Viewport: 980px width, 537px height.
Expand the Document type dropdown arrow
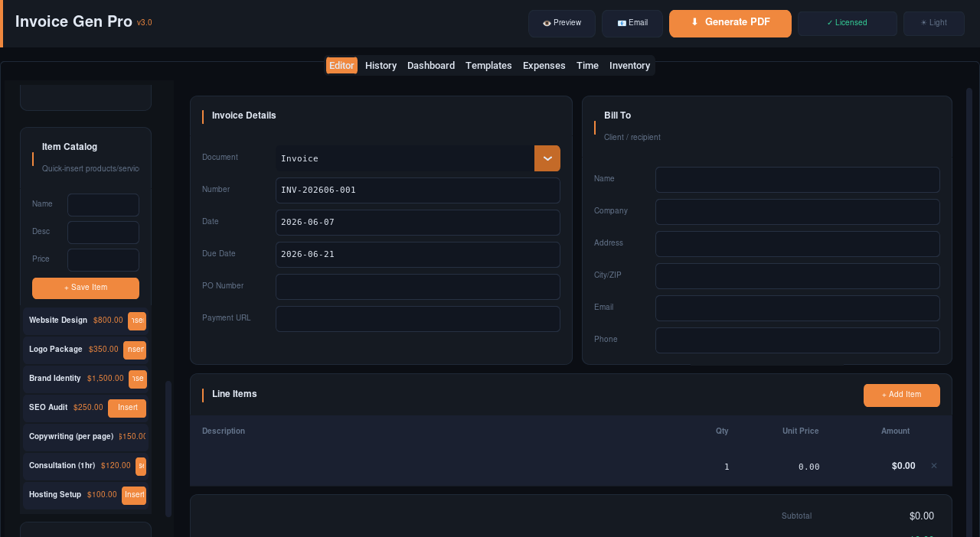coord(547,158)
